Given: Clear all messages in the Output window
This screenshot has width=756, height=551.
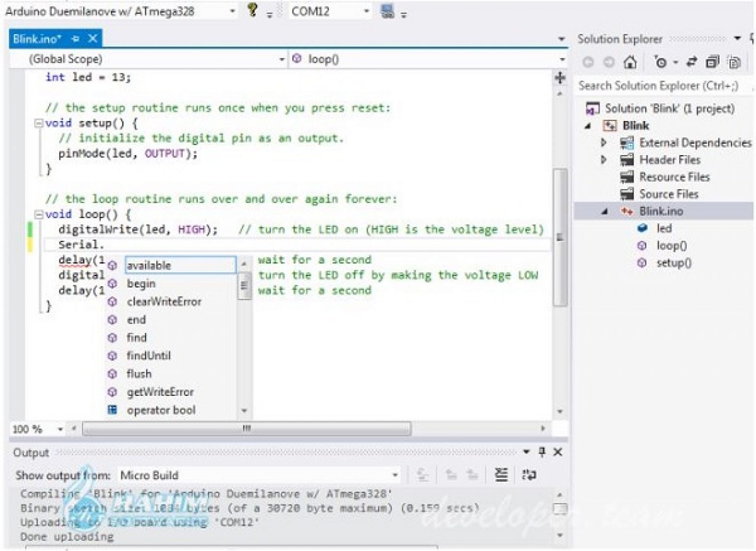Looking at the screenshot, I should point(501,475).
